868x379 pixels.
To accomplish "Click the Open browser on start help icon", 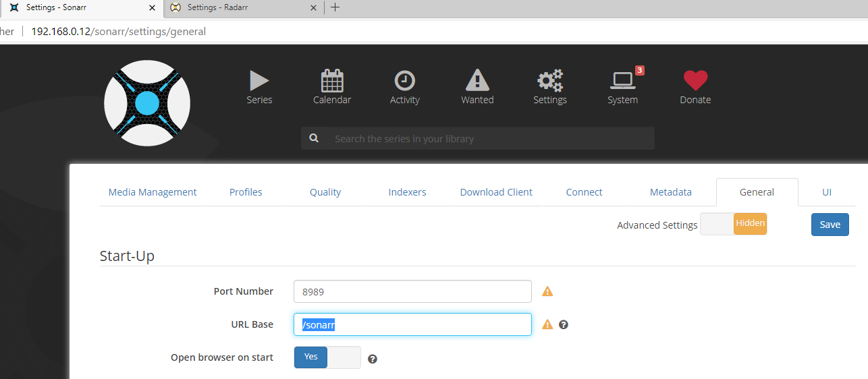I will click(x=373, y=359).
